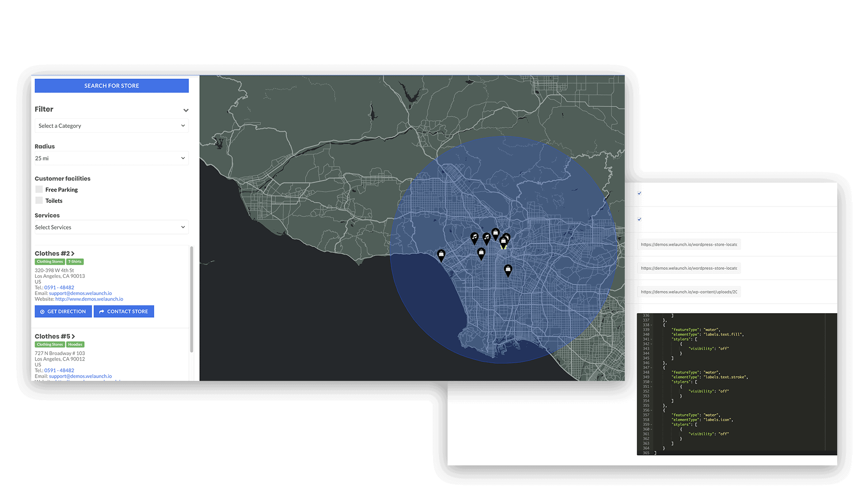Viewport: 868px width, 488px height.
Task: Check the Toilets customer facility option
Action: coord(39,200)
